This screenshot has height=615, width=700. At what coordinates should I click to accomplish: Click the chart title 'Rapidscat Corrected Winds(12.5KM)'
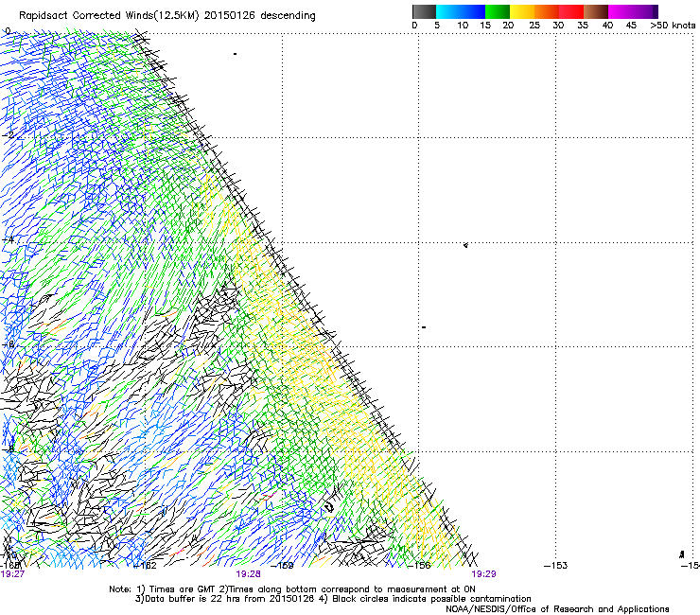pyautogui.click(x=110, y=16)
